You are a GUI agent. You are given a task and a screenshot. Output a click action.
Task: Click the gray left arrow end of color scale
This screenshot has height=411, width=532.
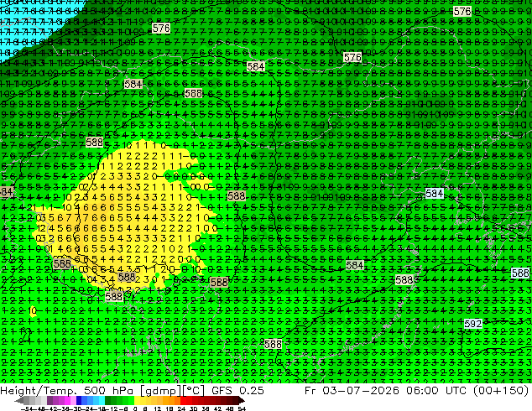pos(18,401)
